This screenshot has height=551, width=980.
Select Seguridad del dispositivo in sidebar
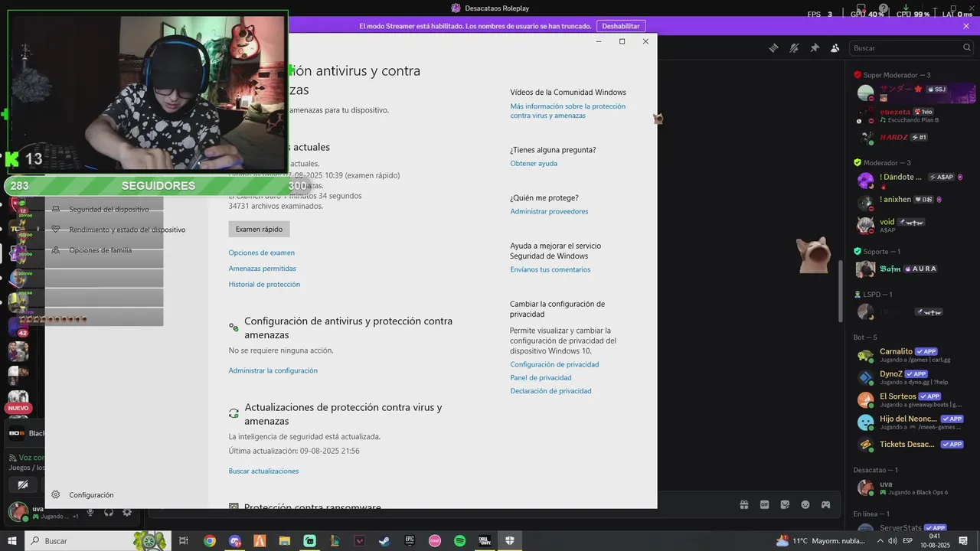coord(109,209)
